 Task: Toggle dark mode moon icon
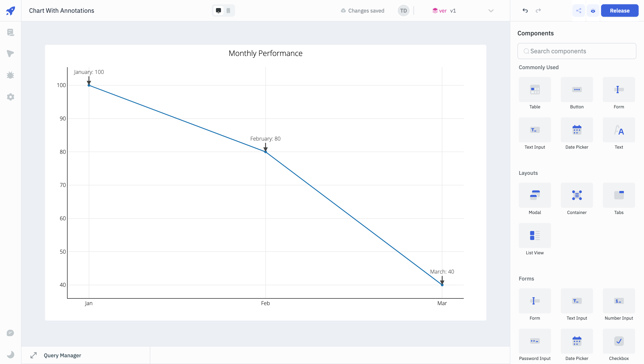click(11, 355)
